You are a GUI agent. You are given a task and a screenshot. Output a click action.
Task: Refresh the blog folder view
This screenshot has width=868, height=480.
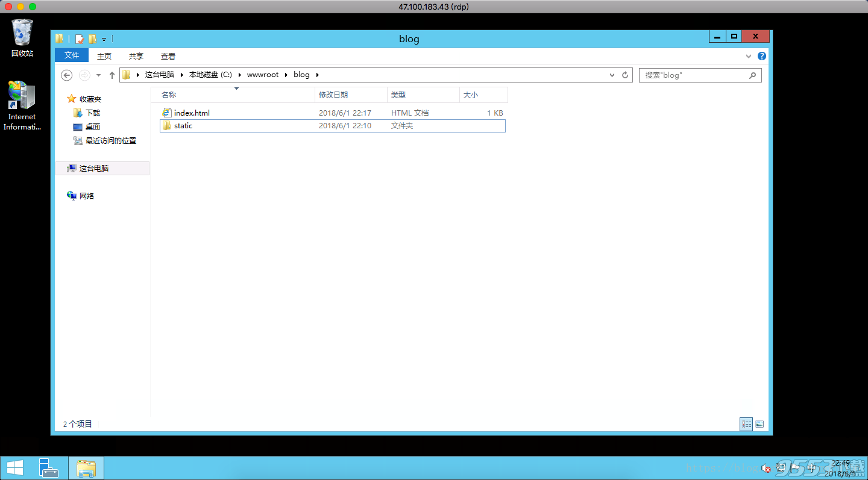click(625, 75)
